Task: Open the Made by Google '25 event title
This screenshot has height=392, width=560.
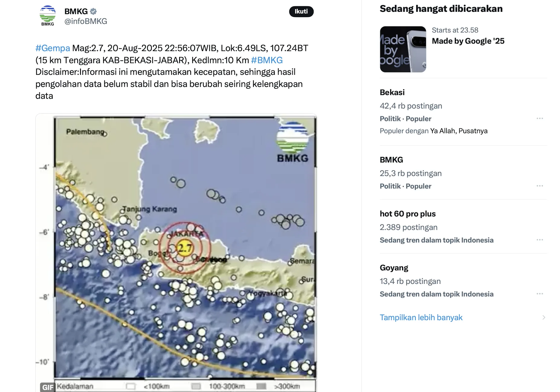Action: pos(468,41)
